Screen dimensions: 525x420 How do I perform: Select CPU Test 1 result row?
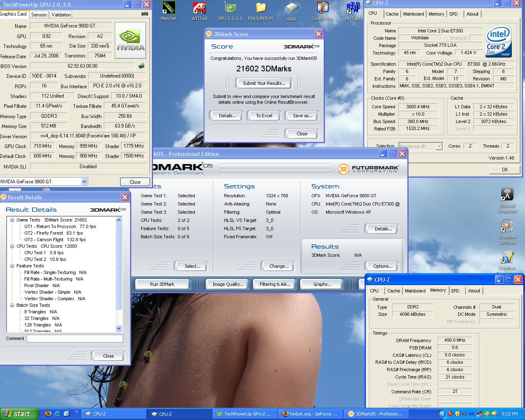coord(44,253)
